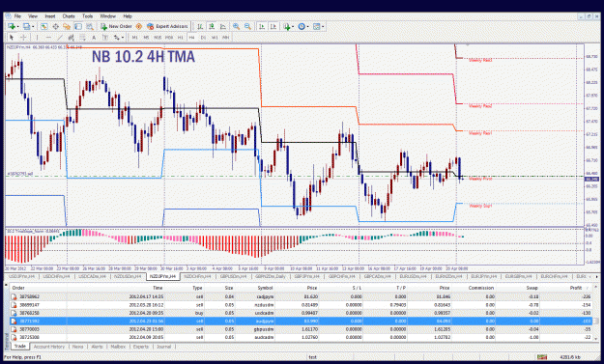The width and height of the screenshot is (604, 364).
Task: Set timeframe to D1
Action: tap(203, 38)
